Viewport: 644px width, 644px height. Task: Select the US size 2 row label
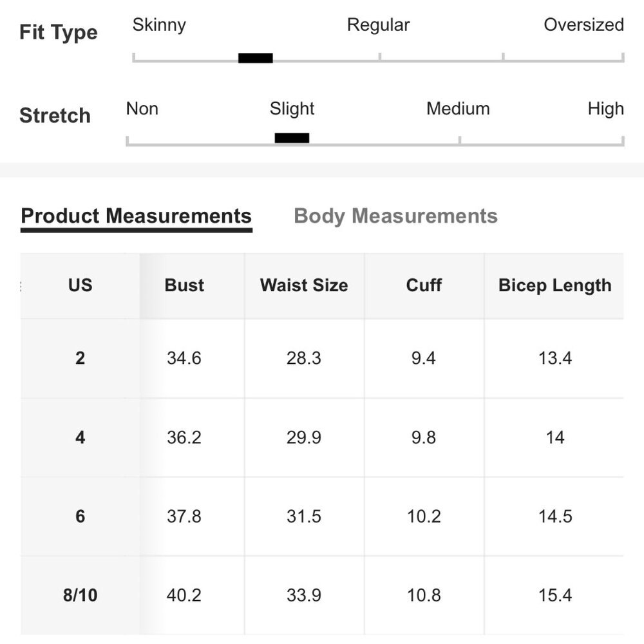point(80,358)
